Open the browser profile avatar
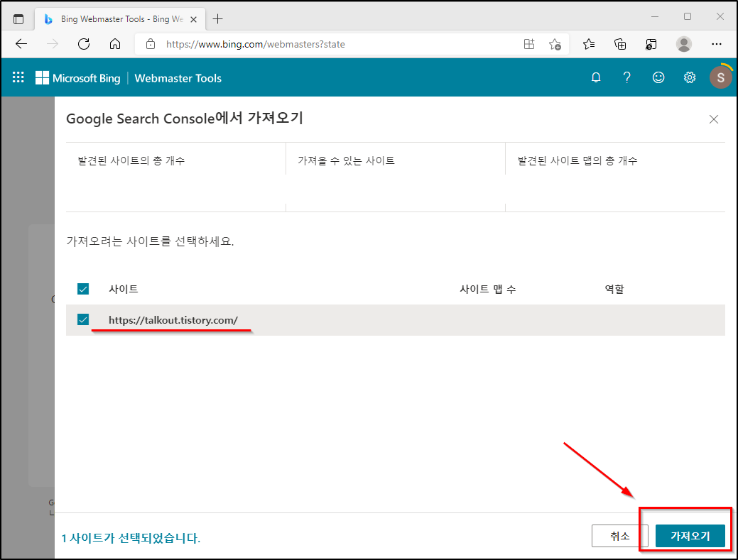 (683, 44)
